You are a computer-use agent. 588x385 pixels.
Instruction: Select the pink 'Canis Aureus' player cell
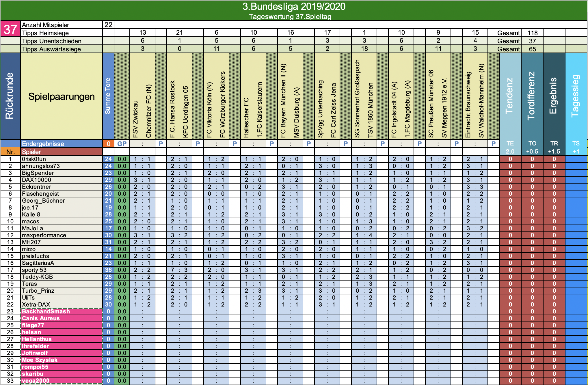[x=62, y=318]
